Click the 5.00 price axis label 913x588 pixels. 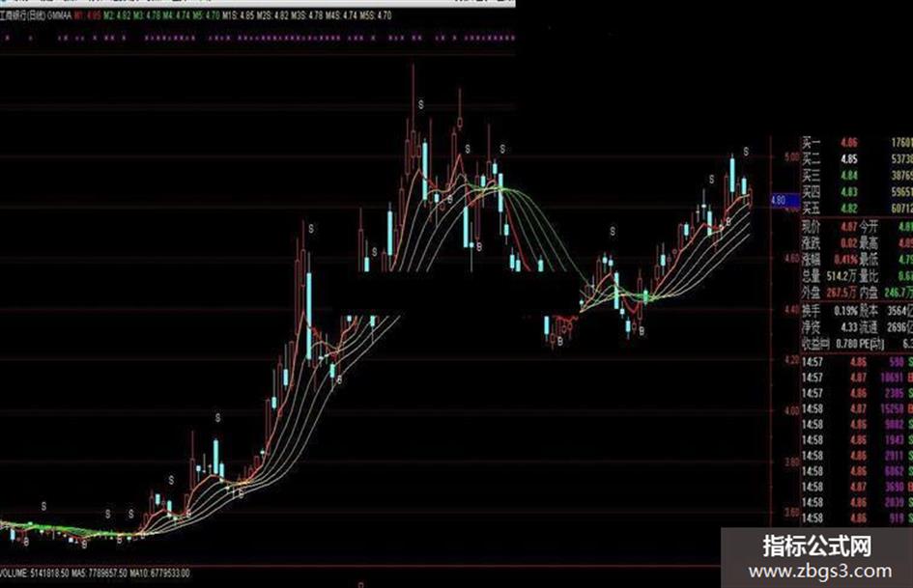[792, 157]
